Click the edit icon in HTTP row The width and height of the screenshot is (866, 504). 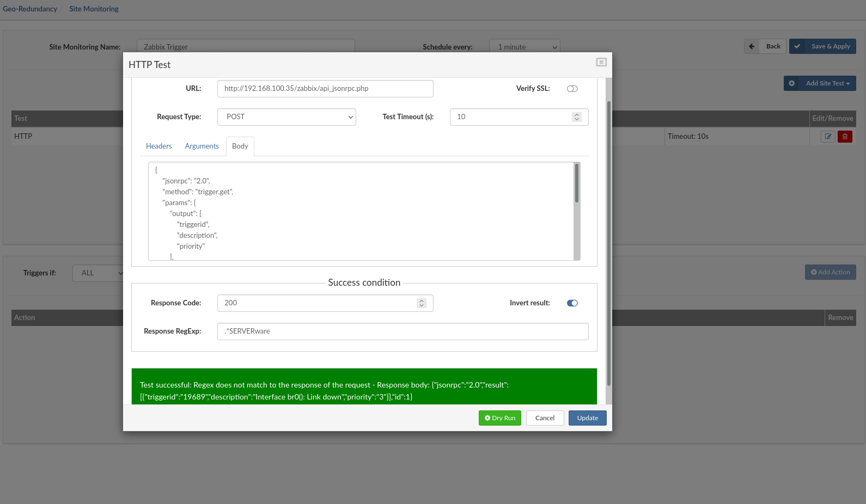click(828, 137)
